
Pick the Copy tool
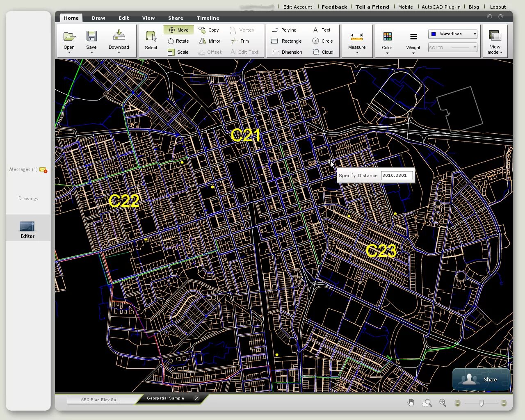[208, 30]
